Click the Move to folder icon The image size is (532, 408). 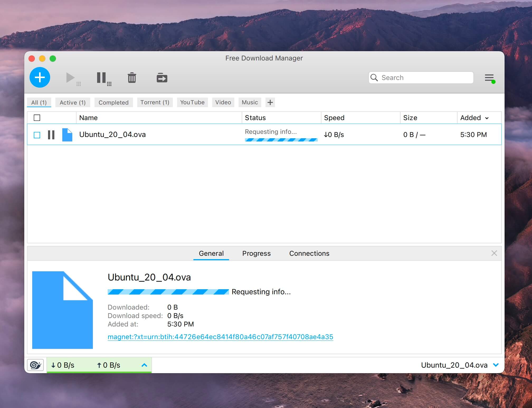click(162, 78)
